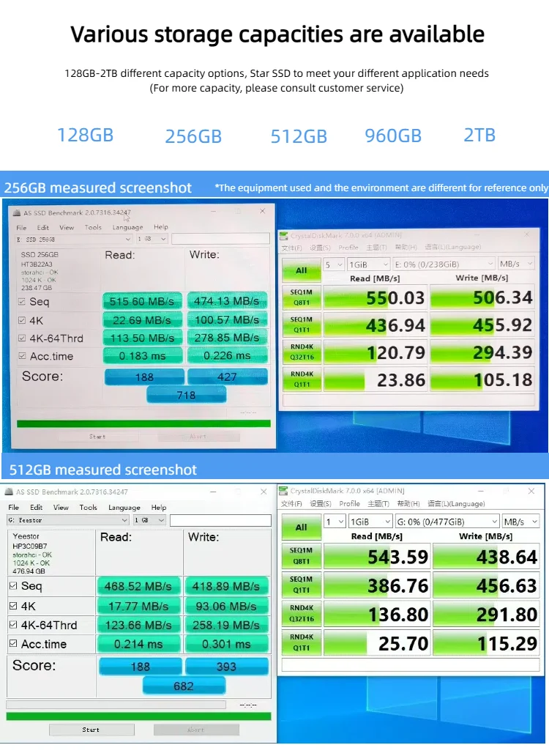Uncheck 4K-64Thrd test in Yeestor AS SSD window
Image resolution: width=549 pixels, height=756 pixels.
[13, 624]
